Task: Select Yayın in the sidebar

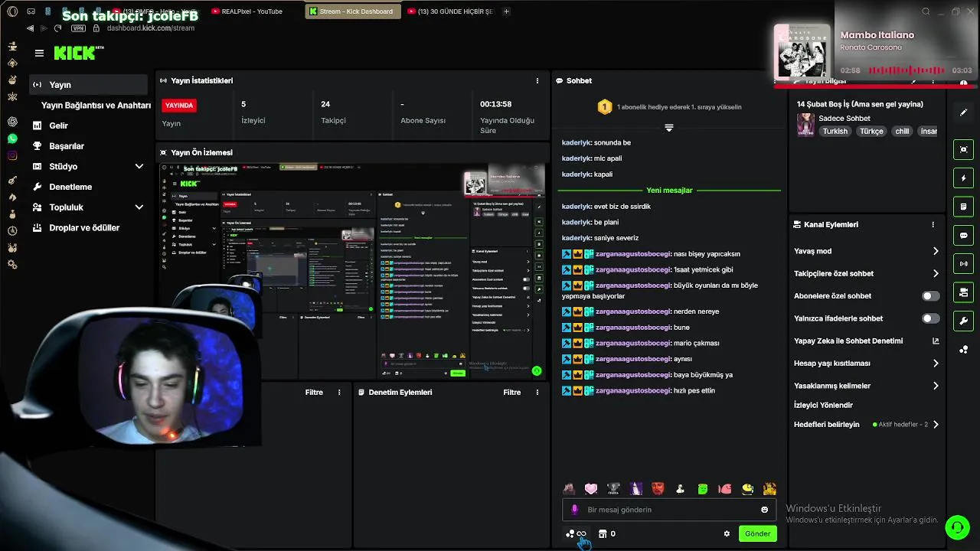Action: tap(89, 85)
